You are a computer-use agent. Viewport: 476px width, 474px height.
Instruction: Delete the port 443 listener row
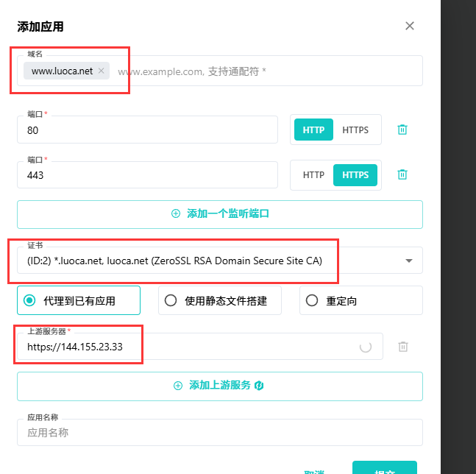click(402, 174)
